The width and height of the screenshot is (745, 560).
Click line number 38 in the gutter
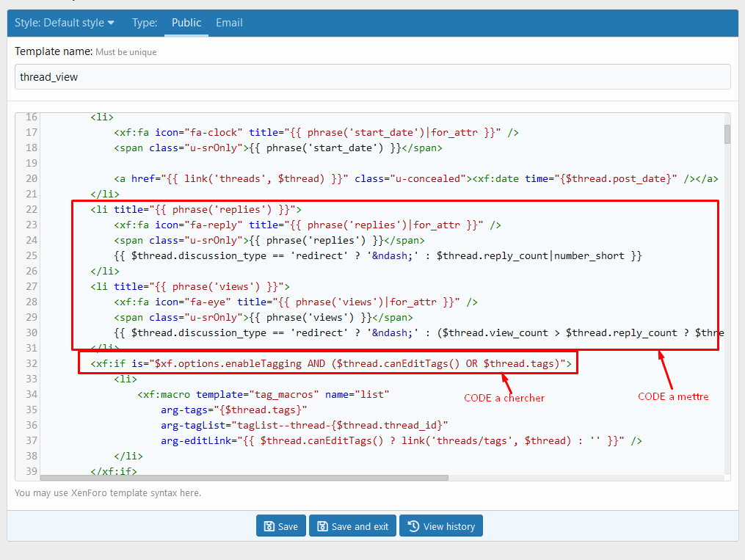[x=32, y=456]
